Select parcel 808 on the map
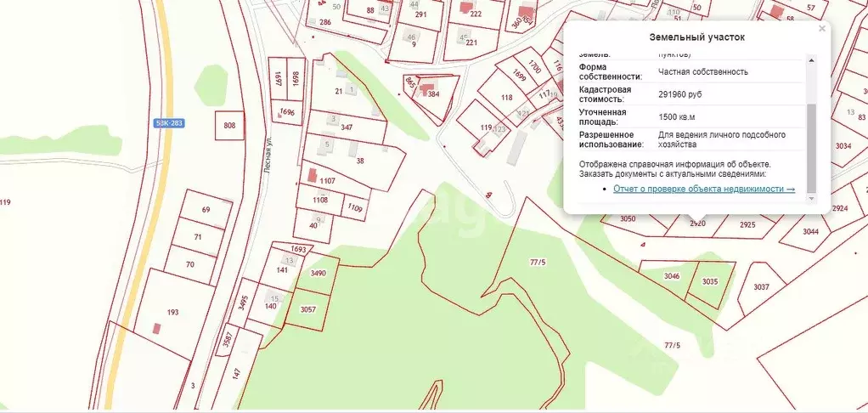 pos(229,126)
